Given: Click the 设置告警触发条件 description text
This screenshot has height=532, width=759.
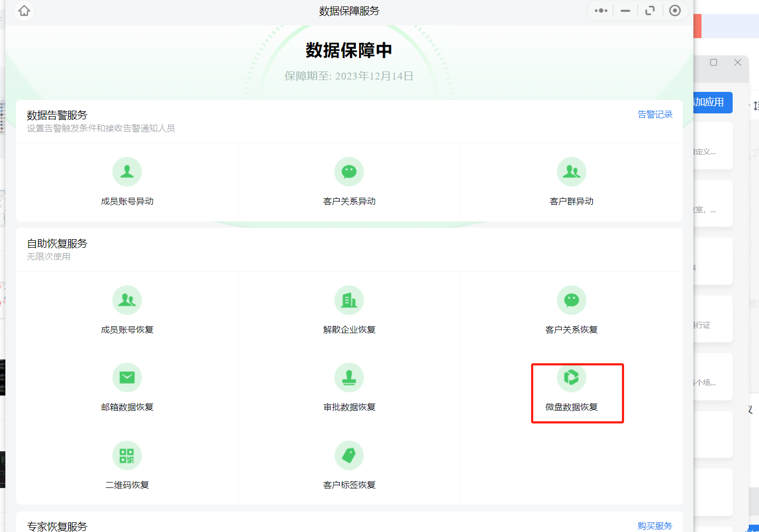Looking at the screenshot, I should (x=101, y=128).
